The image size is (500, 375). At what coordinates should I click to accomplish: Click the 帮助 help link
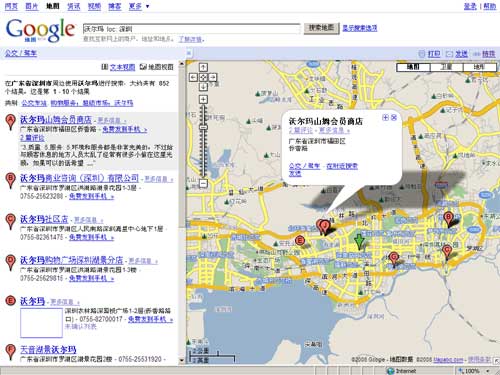490,6
